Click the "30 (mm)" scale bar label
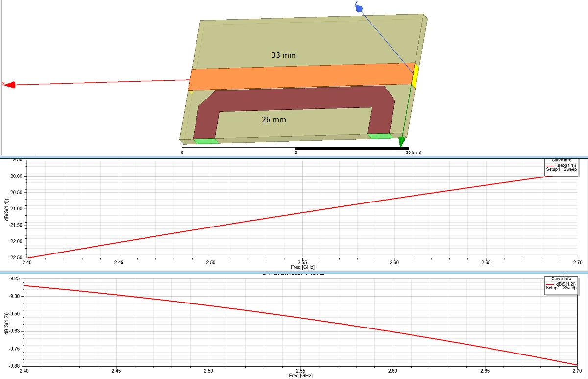The width and height of the screenshot is (588, 379). pos(413,152)
